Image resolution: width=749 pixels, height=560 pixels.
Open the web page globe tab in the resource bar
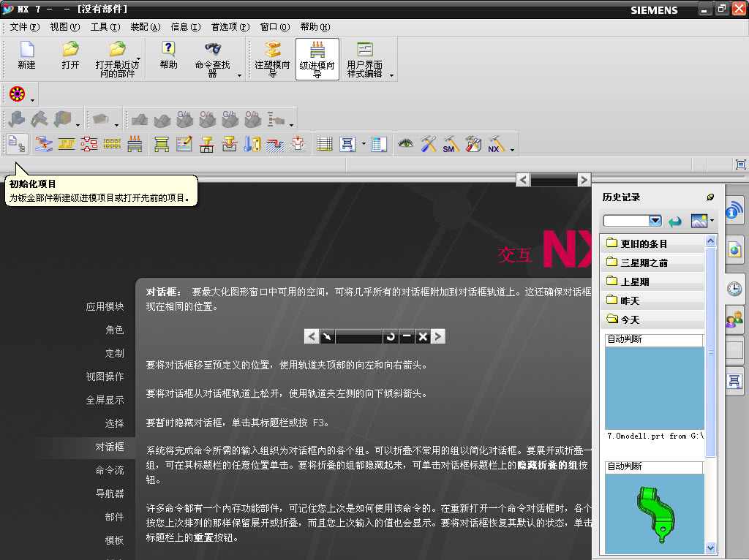[x=734, y=250]
